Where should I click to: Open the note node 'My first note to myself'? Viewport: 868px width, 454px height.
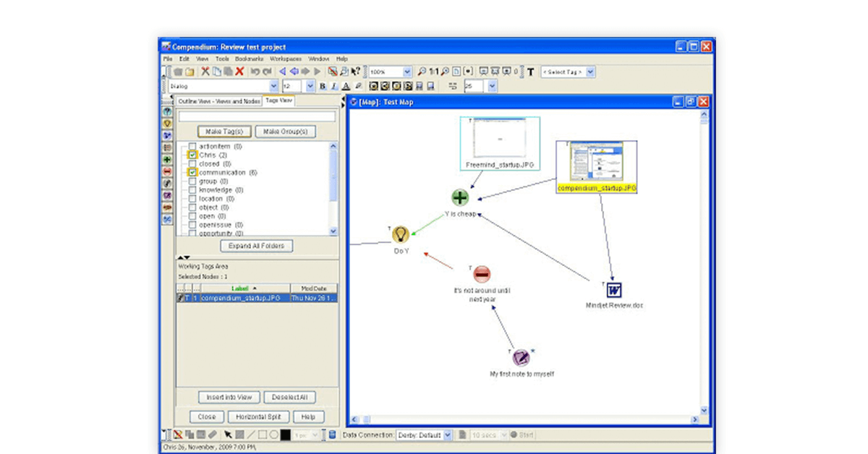point(519,358)
